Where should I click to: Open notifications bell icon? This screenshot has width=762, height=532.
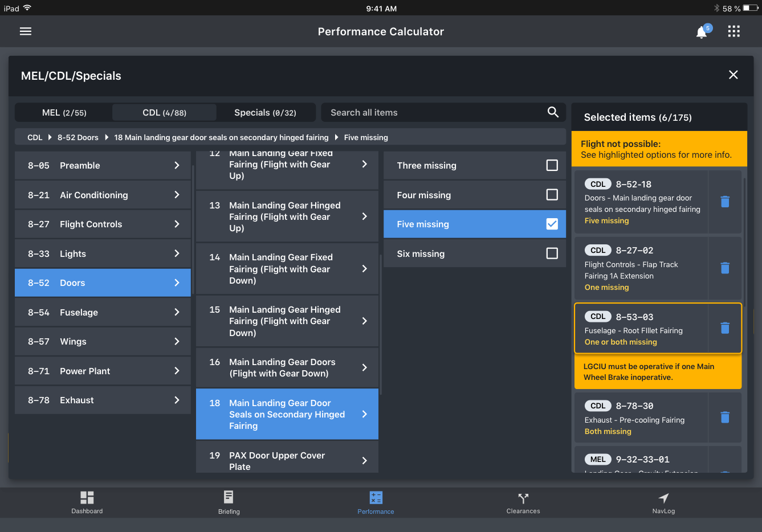702,32
